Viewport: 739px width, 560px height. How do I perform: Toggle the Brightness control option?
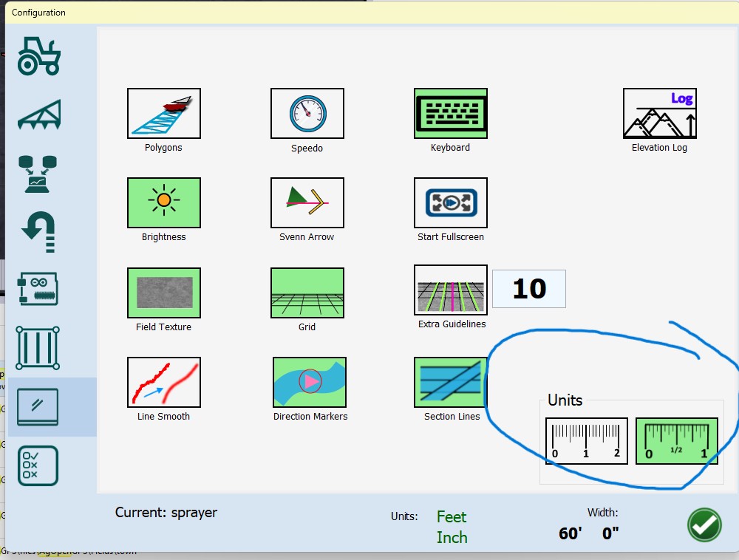pos(163,202)
